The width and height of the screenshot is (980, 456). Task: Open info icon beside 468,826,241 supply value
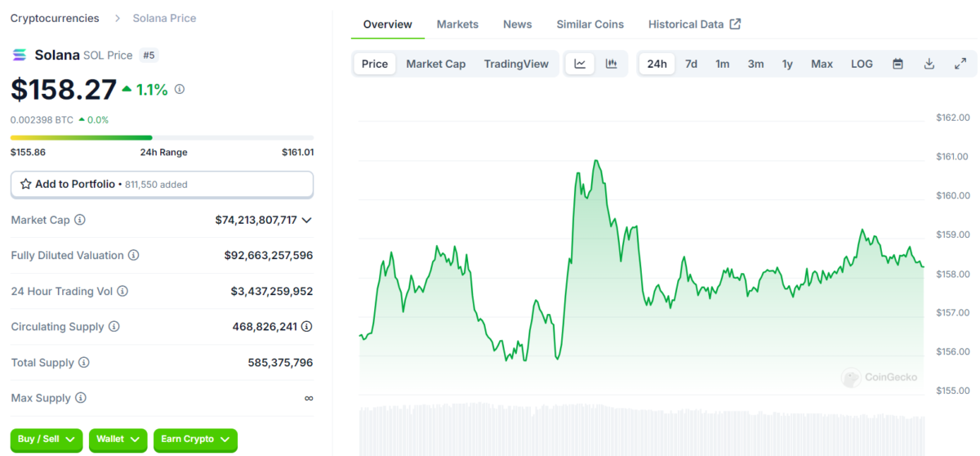pyautogui.click(x=306, y=327)
